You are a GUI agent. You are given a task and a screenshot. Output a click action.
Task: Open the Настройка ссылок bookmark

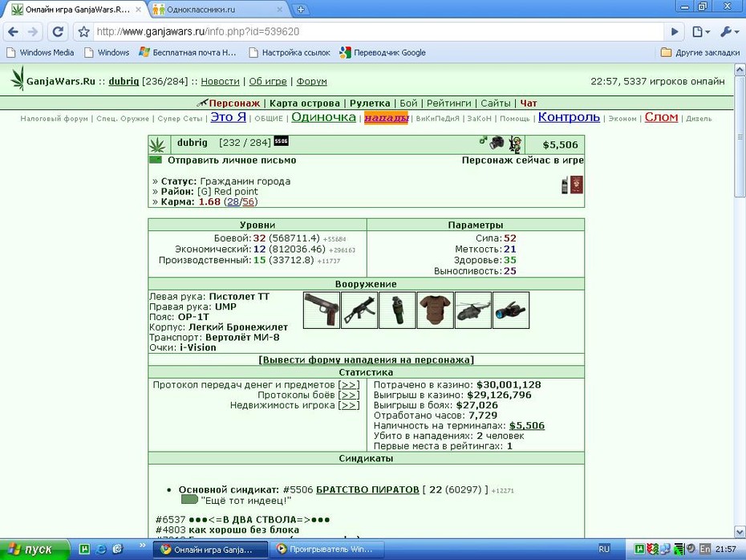point(290,52)
